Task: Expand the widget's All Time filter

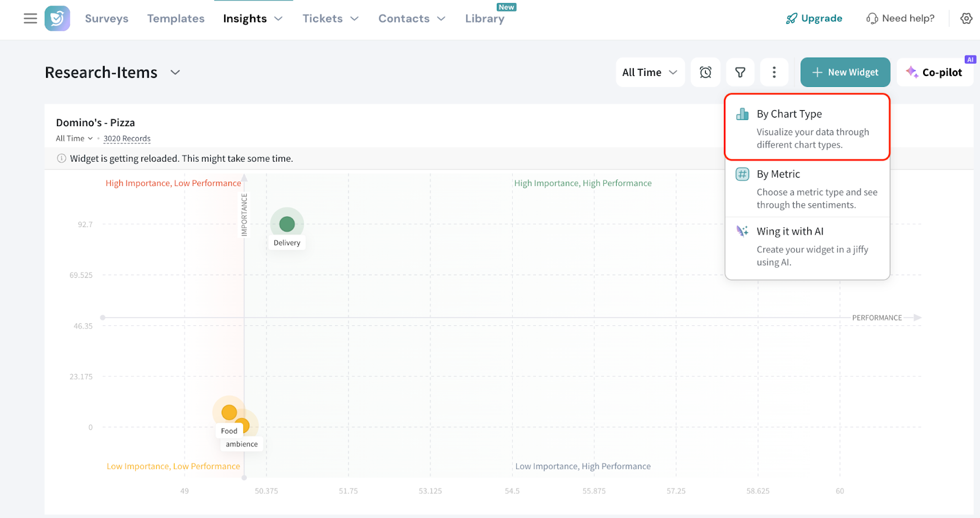Action: [74, 138]
